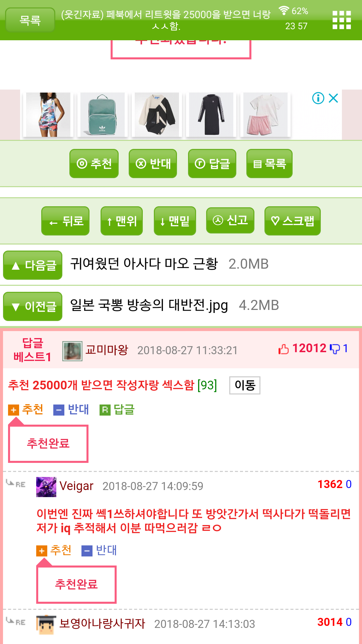
Task: Scrap the post with 스크랩 heart button
Action: (293, 221)
